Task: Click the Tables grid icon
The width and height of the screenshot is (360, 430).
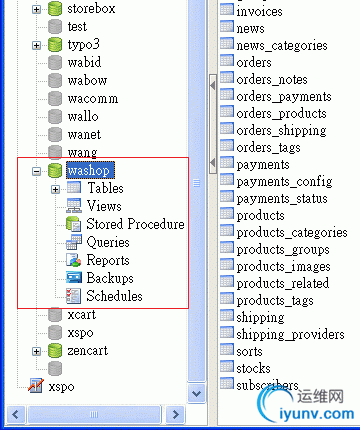Action: [x=74, y=187]
